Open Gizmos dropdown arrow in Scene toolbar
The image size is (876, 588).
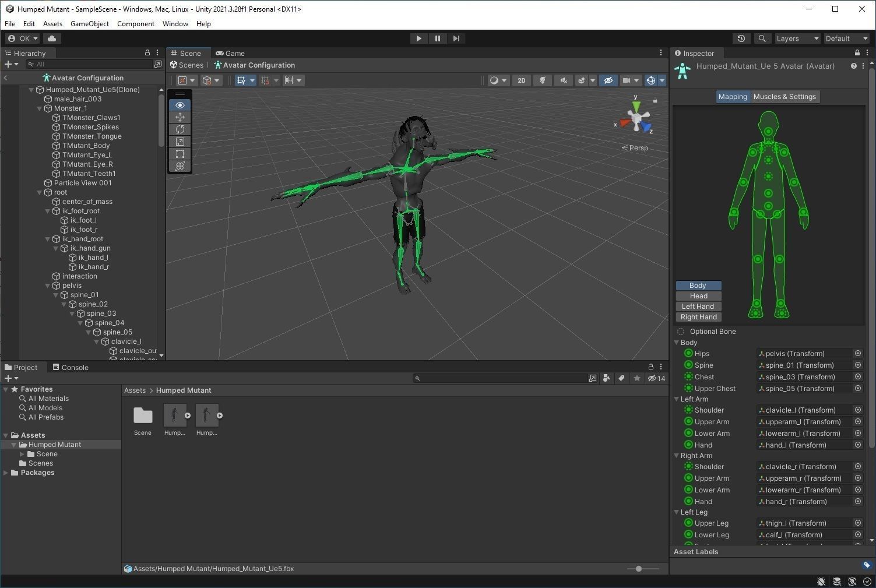pyautogui.click(x=662, y=80)
